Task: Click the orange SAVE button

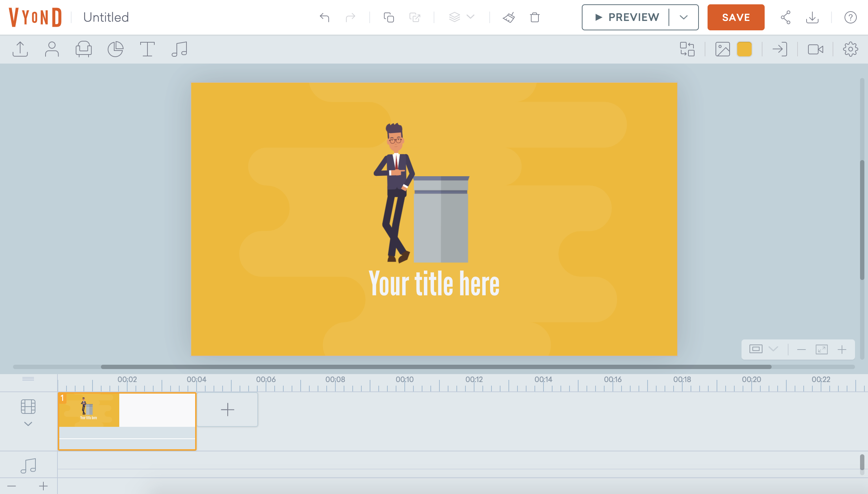Action: tap(736, 17)
